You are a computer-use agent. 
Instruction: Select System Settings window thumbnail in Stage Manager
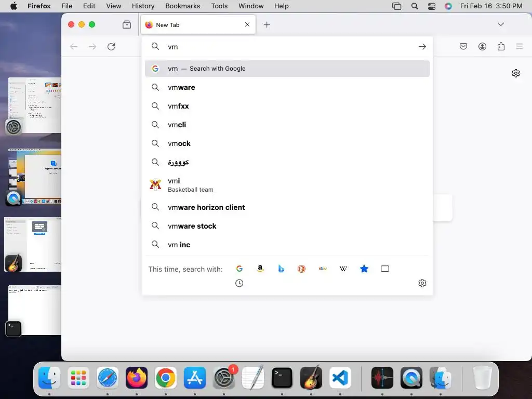coord(34,105)
